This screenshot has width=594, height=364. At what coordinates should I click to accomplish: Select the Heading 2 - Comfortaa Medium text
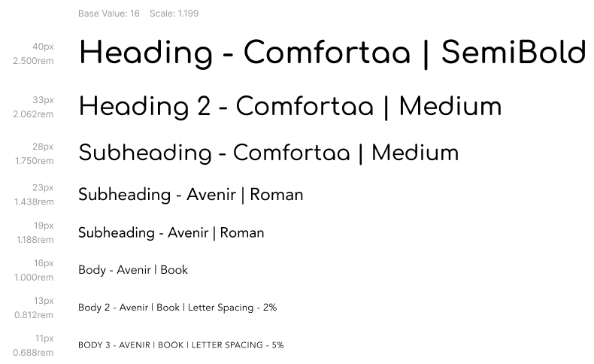point(290,107)
